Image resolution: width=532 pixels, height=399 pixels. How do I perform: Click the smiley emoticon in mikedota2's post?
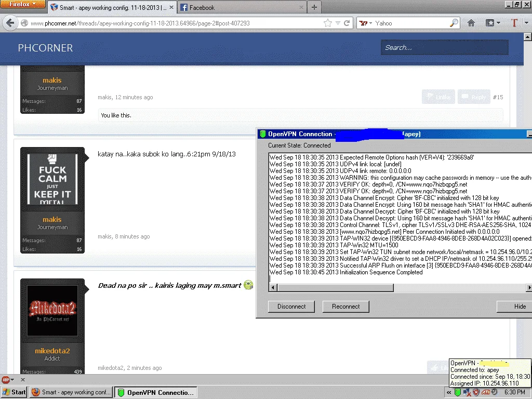click(x=248, y=285)
